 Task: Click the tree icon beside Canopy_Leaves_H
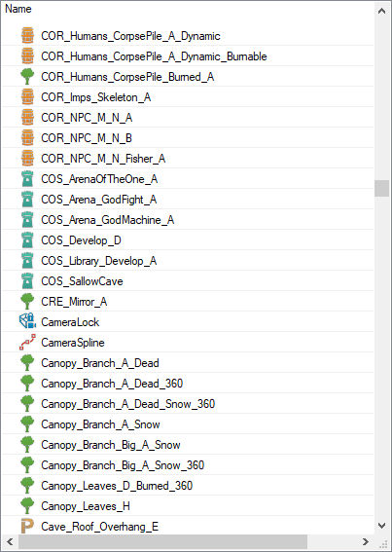(27, 505)
